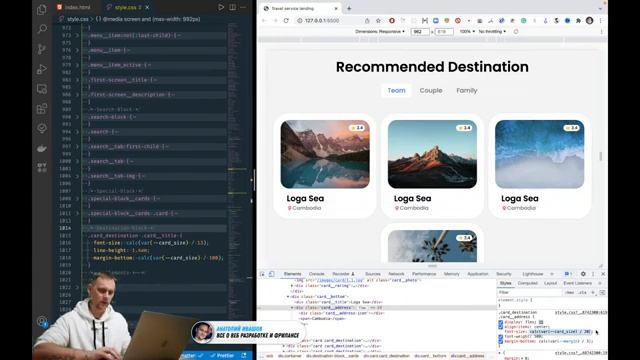
Task: Click the viewport width input field
Action: [420, 31]
